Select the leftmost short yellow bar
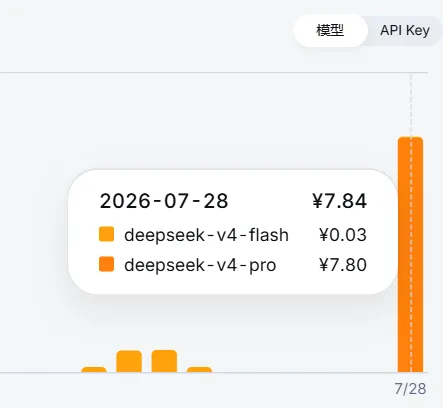Screen dimensions: 443x408 point(94,369)
